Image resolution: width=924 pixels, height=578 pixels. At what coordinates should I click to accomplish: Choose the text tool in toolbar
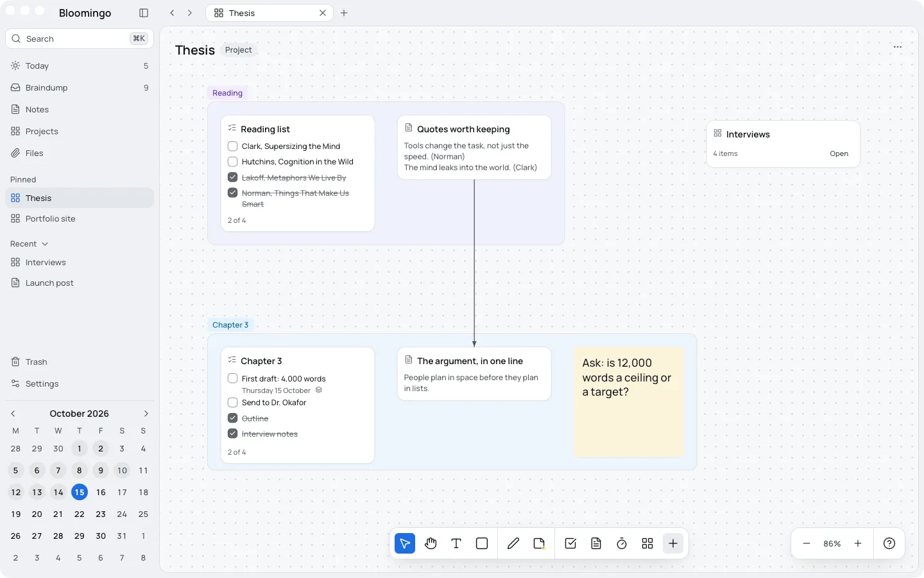(x=456, y=543)
